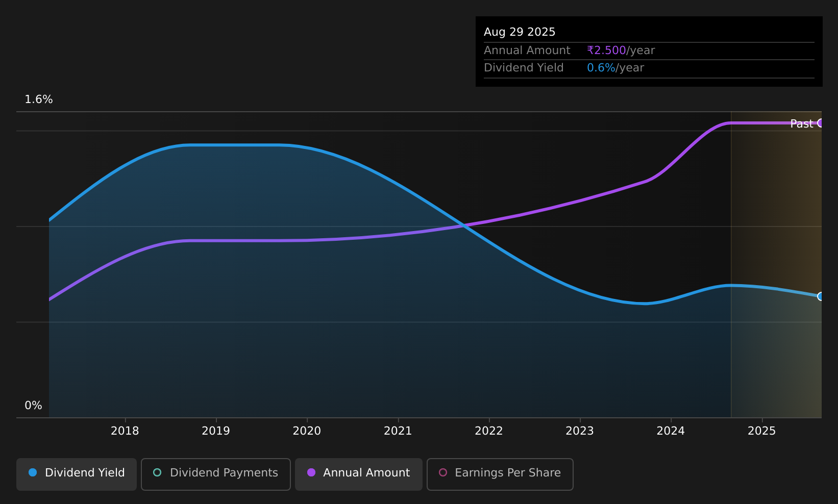Screen dimensions: 838x504
Task: Click the blue Dividend Yield legend dot
Action: (x=33, y=472)
